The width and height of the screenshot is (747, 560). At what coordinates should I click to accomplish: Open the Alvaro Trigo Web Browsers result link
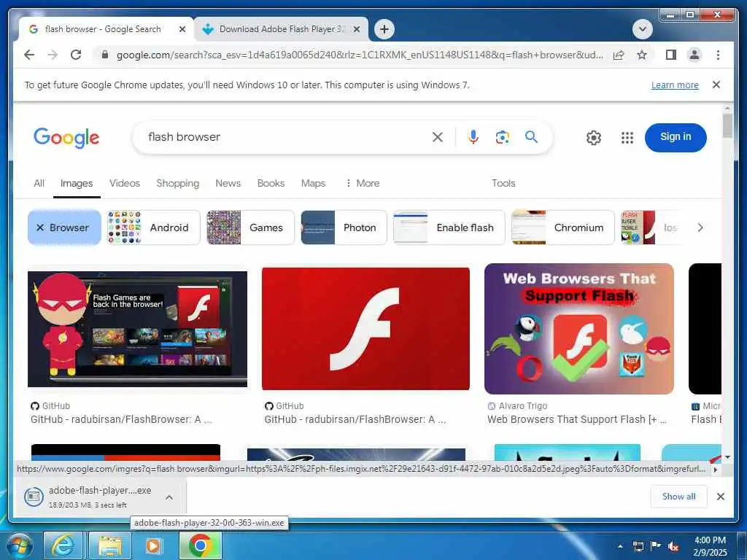[576, 419]
